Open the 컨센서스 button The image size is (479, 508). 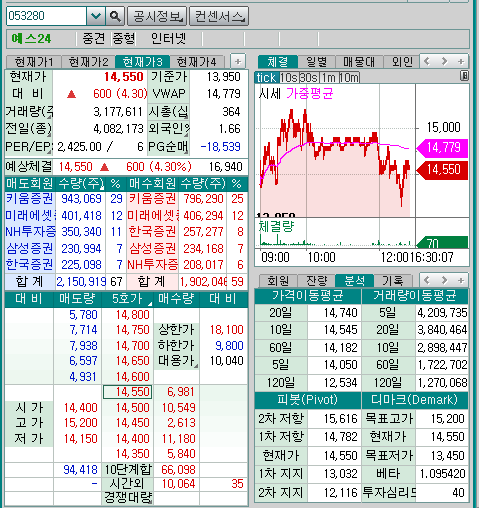pyautogui.click(x=219, y=16)
